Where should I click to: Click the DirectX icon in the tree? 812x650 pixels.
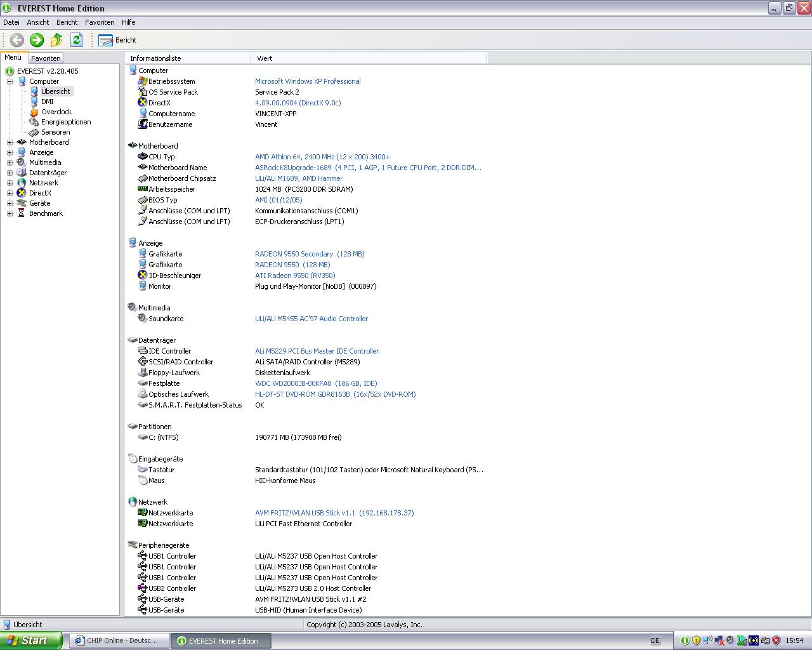(x=22, y=193)
